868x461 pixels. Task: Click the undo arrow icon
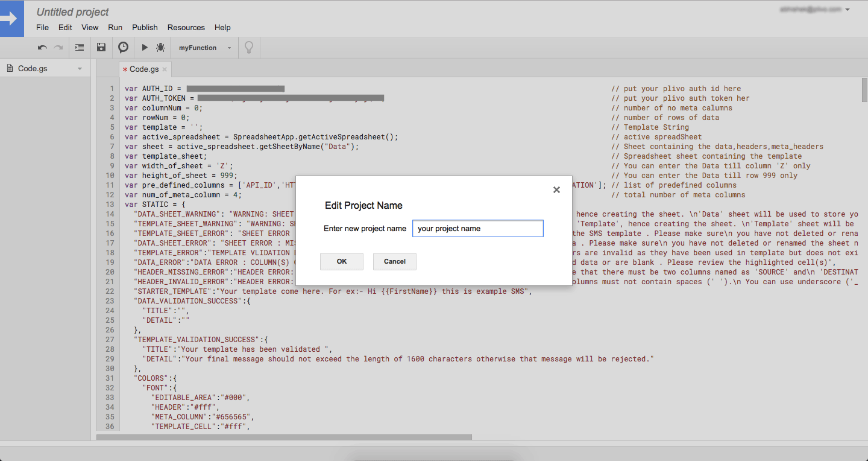pyautogui.click(x=42, y=48)
